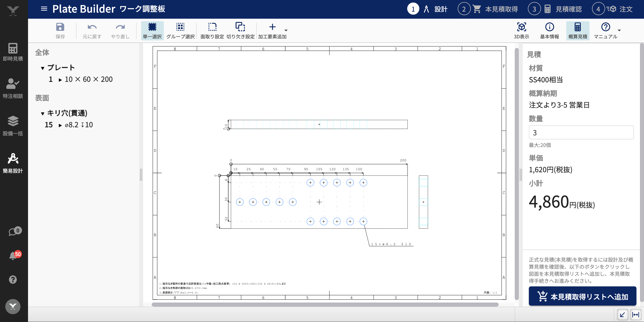Click the 表面 heading in left panel
644x322 pixels.
tap(42, 98)
